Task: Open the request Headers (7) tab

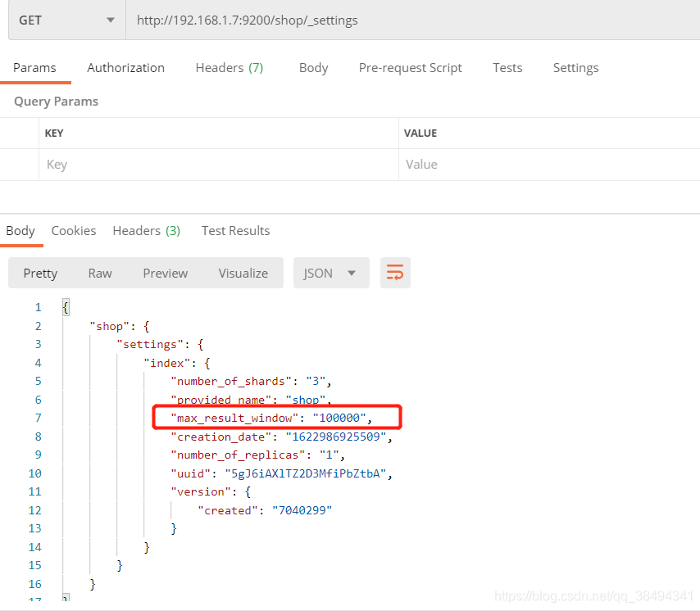Action: 229,68
